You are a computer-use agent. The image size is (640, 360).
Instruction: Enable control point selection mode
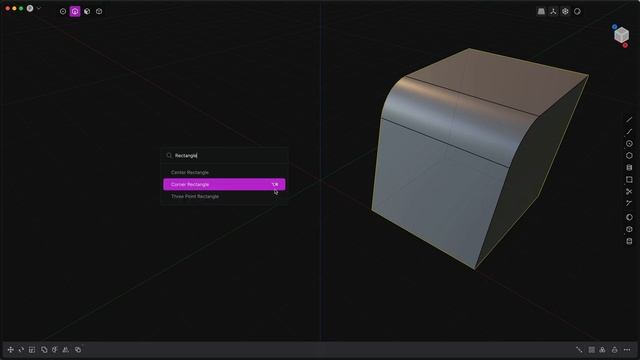coord(63,11)
